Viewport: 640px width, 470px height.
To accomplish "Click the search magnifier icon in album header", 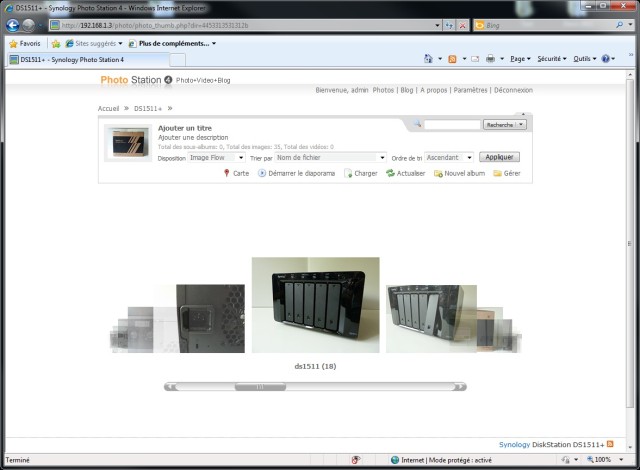I will 417,124.
